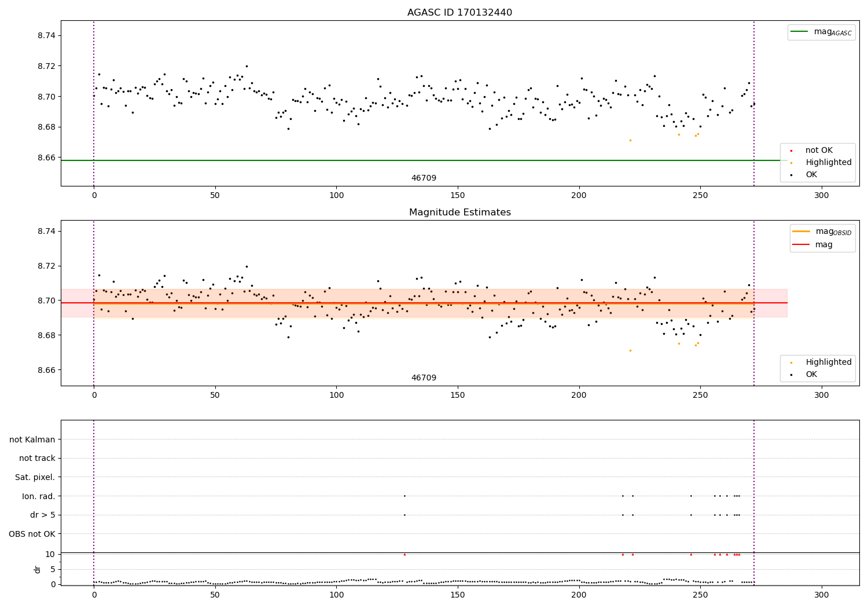Click the 'dr > 5' axis label
This screenshot has width=868, height=608.
tap(43, 515)
